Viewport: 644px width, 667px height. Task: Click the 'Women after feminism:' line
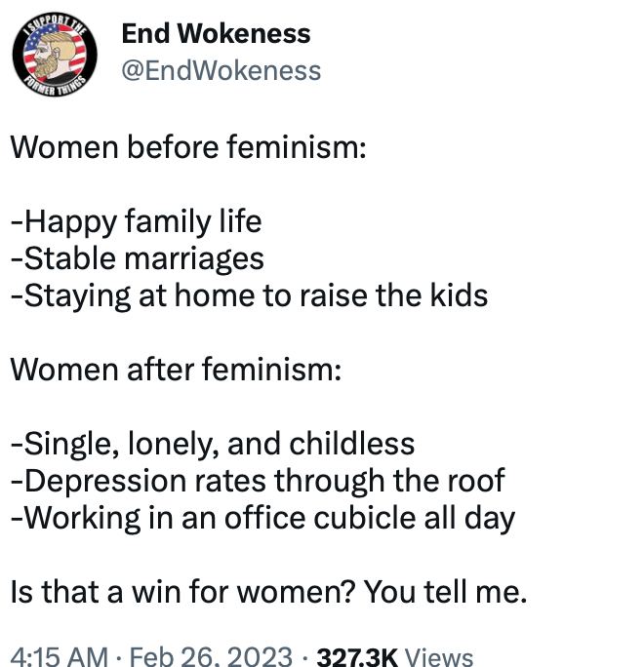[x=176, y=369]
